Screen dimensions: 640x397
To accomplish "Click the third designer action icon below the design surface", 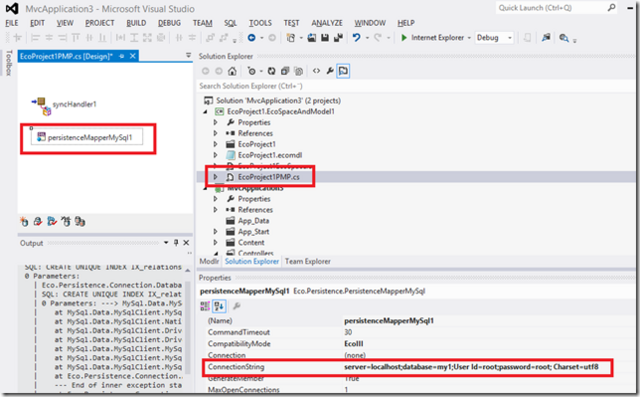I will (x=52, y=222).
